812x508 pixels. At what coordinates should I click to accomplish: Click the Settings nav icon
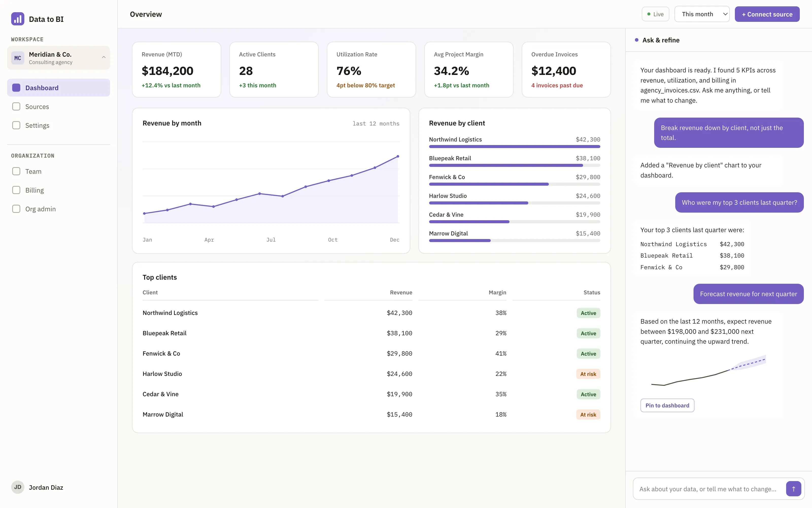pos(16,125)
